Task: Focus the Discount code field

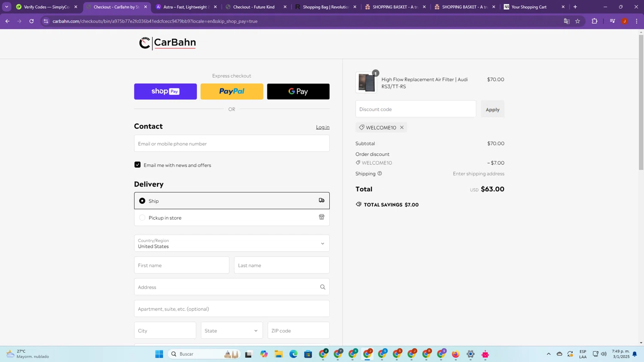Action: (416, 109)
